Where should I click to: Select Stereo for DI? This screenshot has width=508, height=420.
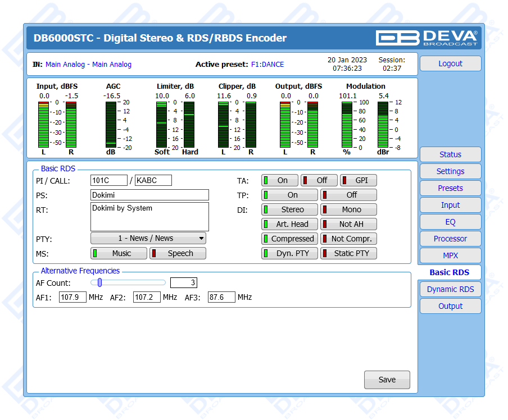coord(289,209)
